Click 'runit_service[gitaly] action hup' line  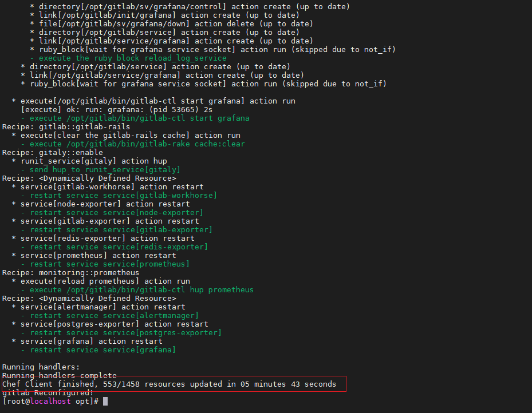(x=89, y=161)
